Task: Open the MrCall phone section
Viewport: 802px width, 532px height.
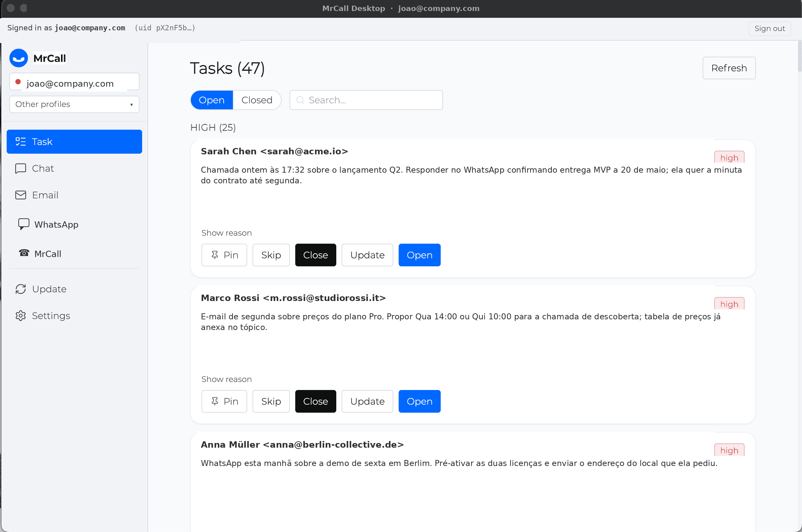Action: pos(74,253)
